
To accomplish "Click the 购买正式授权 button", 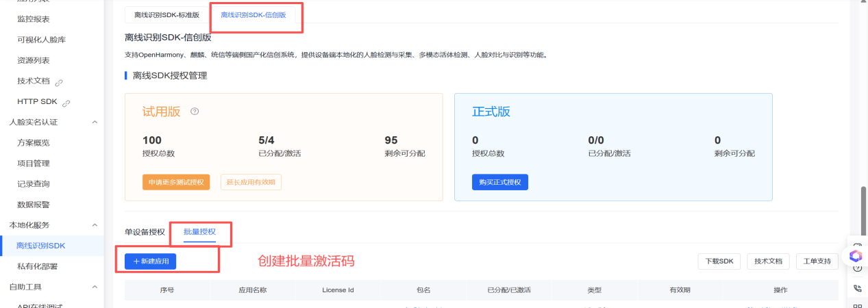I will pyautogui.click(x=500, y=182).
